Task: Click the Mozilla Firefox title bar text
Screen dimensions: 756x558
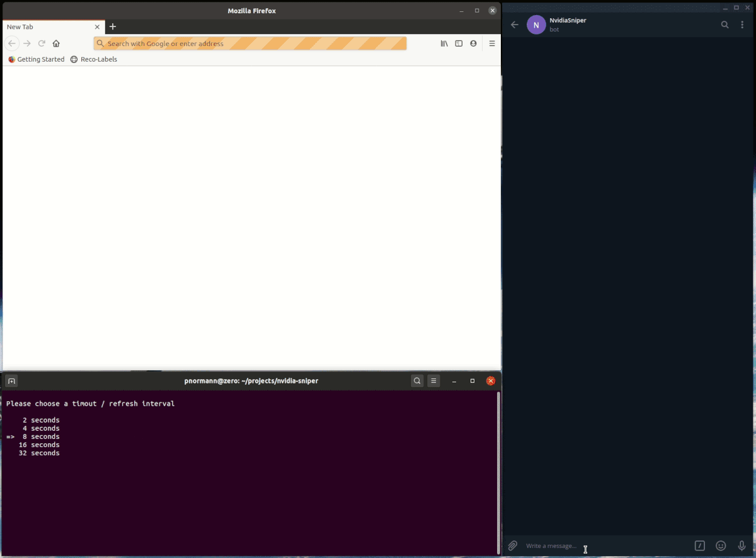Action: pos(251,11)
